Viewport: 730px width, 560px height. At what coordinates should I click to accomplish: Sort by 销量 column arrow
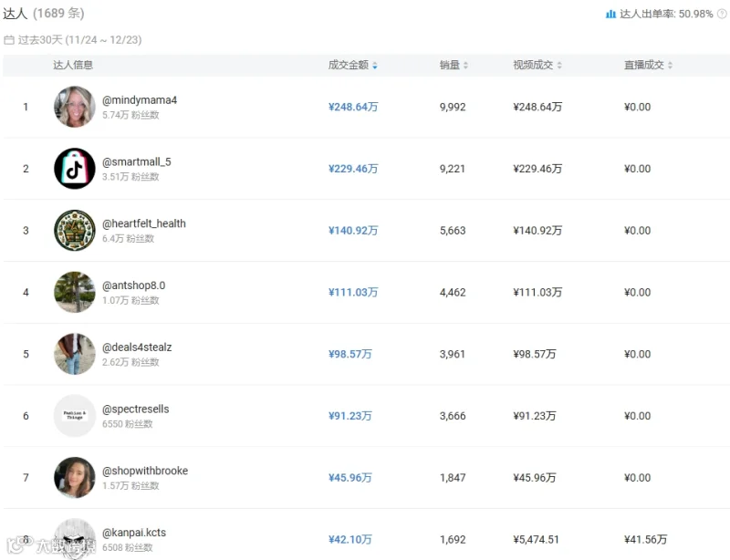[x=465, y=66]
